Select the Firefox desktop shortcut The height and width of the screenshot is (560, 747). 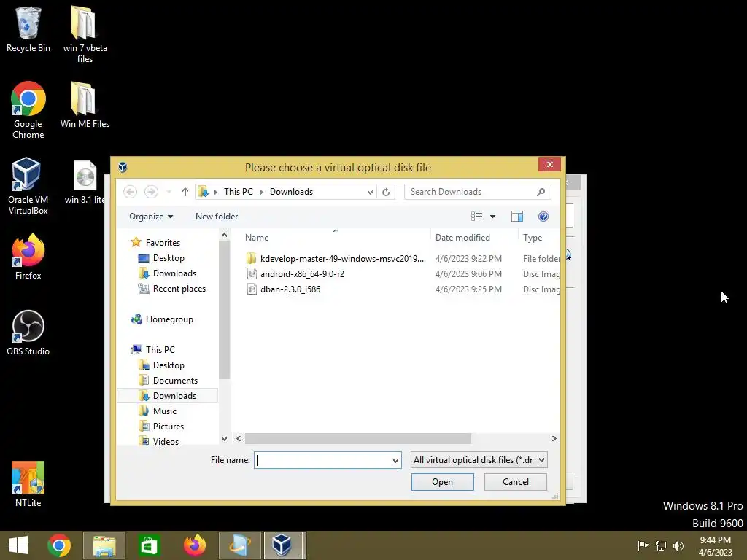click(28, 257)
